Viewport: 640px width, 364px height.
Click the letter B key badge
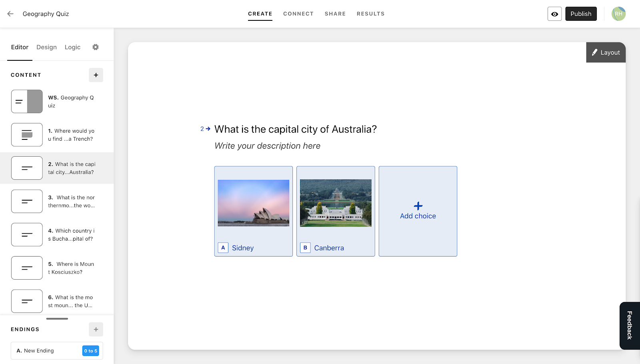pyautogui.click(x=305, y=248)
